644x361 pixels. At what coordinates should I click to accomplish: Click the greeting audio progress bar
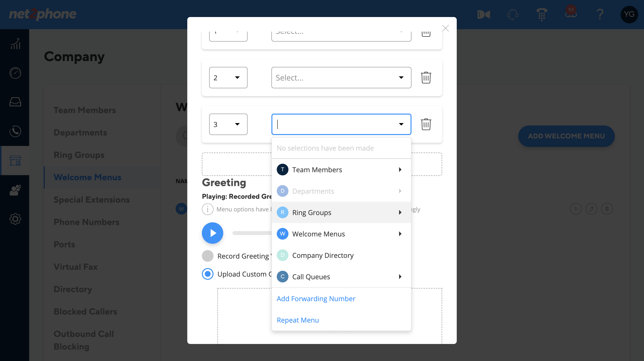click(x=252, y=233)
